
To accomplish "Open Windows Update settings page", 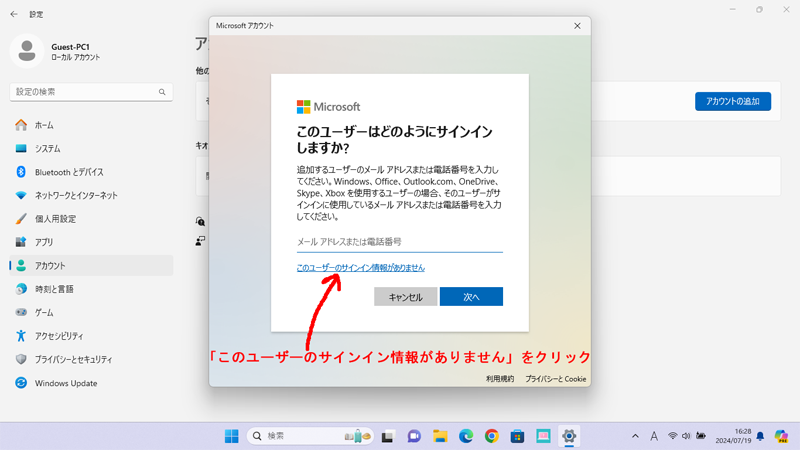I will (x=66, y=383).
